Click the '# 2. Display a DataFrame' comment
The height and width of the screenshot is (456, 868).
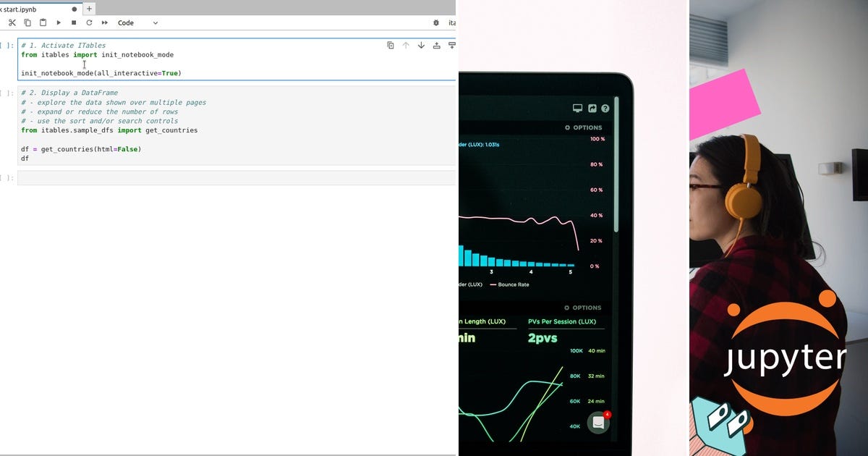click(x=69, y=93)
